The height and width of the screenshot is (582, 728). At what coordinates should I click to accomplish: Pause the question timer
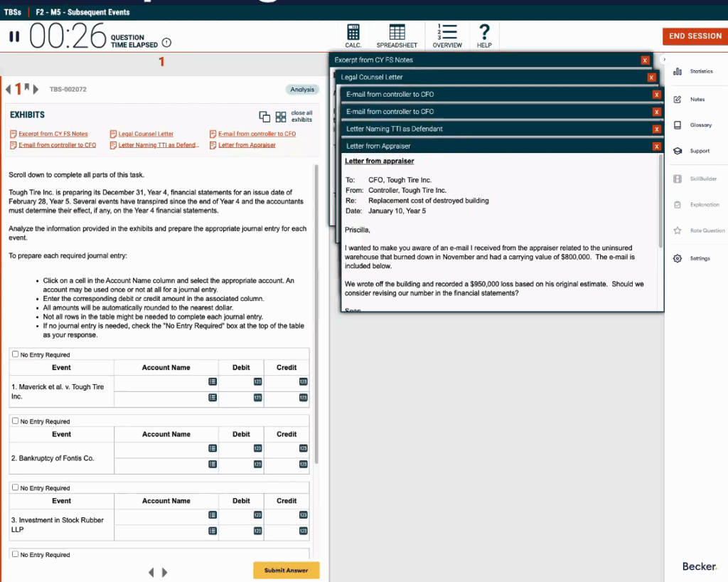click(x=14, y=37)
